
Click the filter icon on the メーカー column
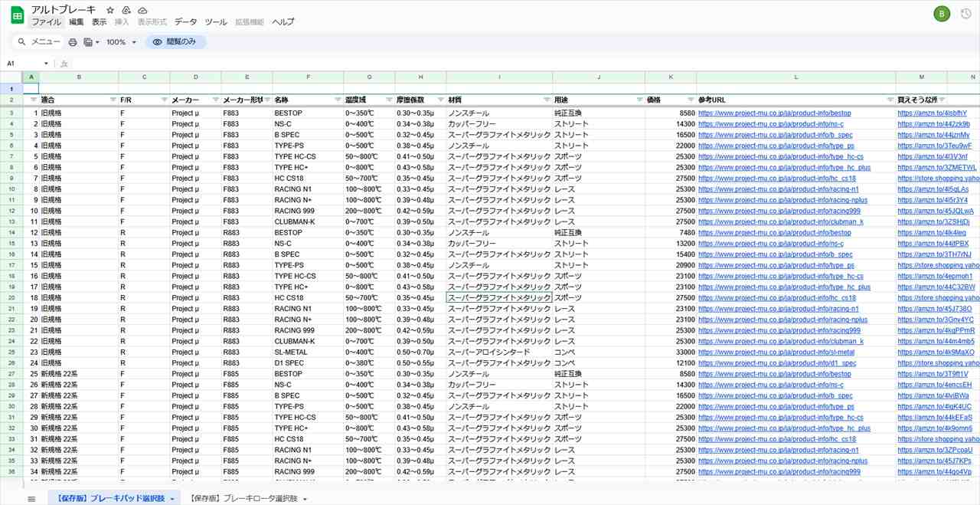coord(215,100)
